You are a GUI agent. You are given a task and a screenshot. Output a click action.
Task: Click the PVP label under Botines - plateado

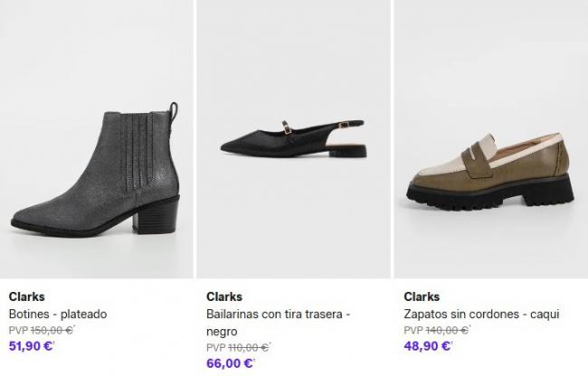[17, 330]
